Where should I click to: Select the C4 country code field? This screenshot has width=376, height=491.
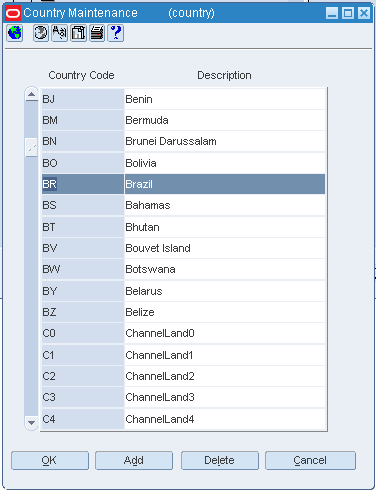(83, 419)
